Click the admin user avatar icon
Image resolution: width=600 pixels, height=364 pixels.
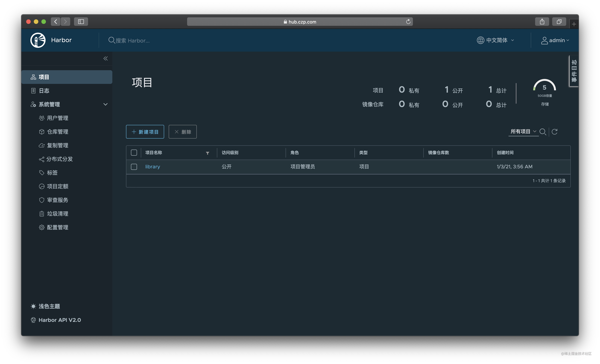[544, 40]
